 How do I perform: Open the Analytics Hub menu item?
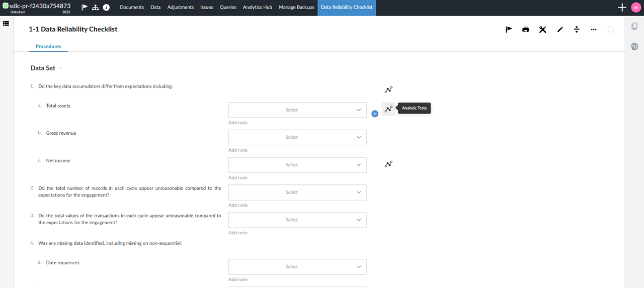click(257, 8)
